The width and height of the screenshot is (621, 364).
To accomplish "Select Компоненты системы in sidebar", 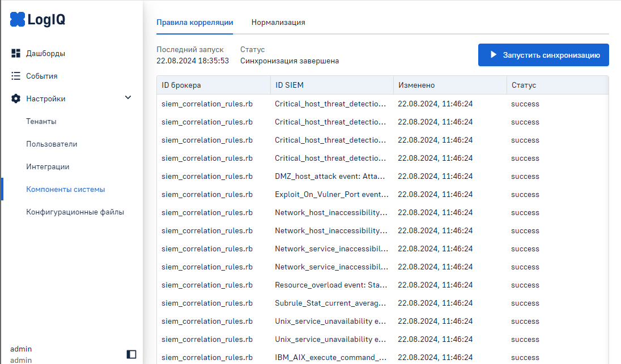I will pos(66,189).
